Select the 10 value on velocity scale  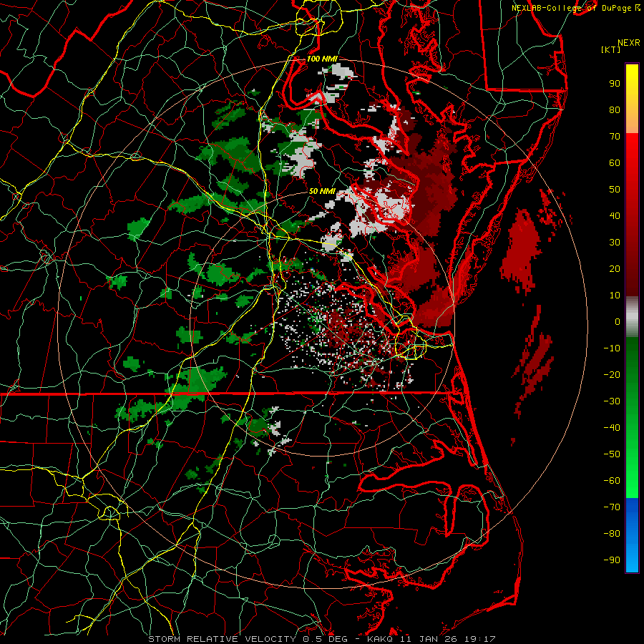coord(615,296)
